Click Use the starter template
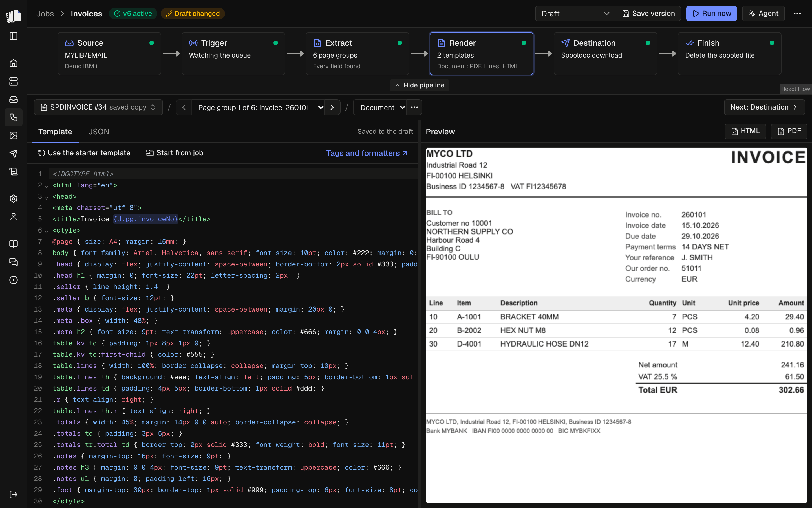Screen dimensions: 812x508 point(84,153)
